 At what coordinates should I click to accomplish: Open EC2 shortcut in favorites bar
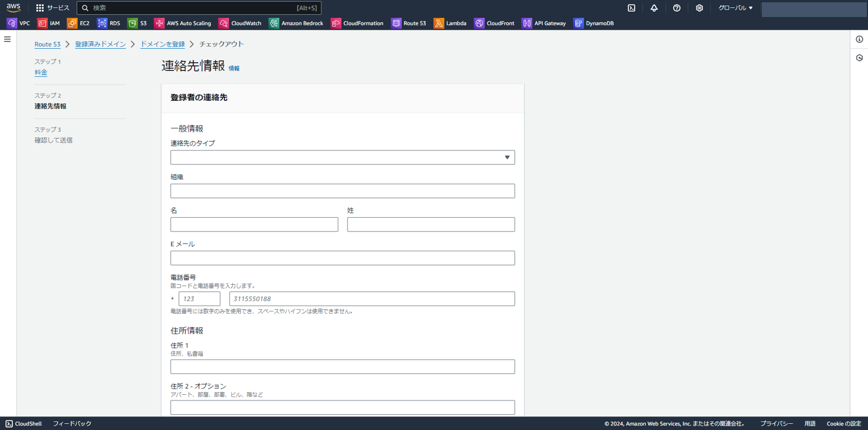coord(78,23)
